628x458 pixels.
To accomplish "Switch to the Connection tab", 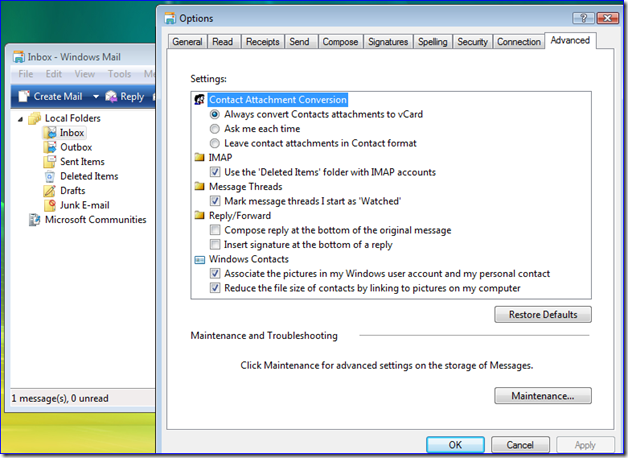I will (x=519, y=42).
